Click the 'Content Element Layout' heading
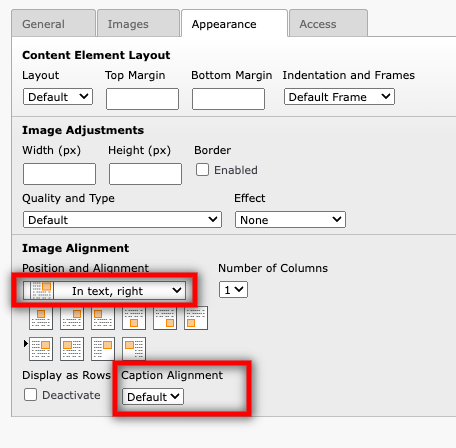 [x=96, y=55]
